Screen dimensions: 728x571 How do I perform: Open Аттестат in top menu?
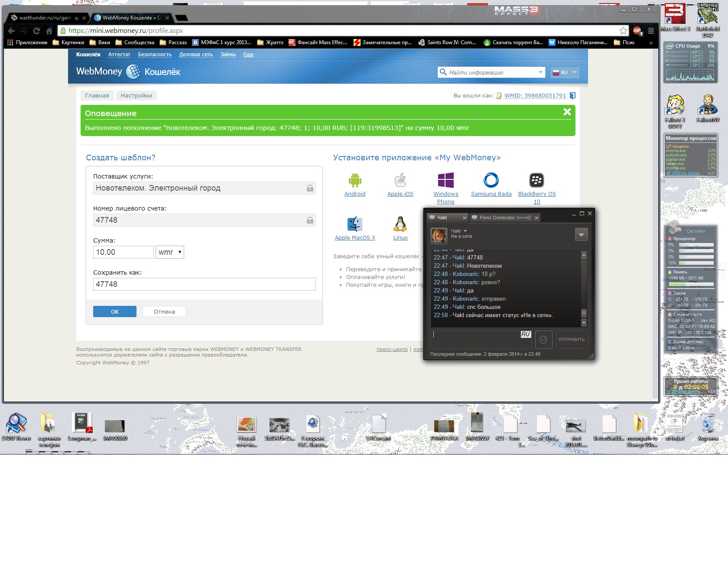click(x=119, y=55)
